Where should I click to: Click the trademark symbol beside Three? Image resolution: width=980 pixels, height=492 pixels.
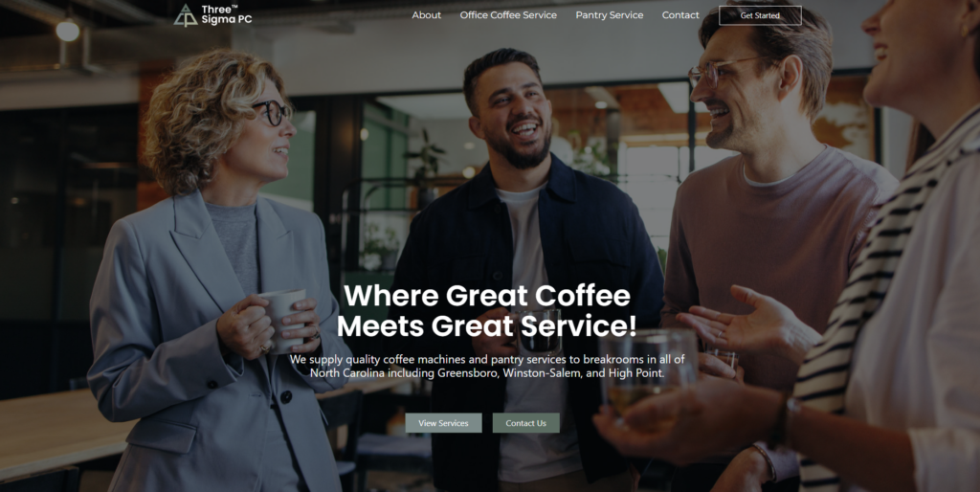coord(234,7)
